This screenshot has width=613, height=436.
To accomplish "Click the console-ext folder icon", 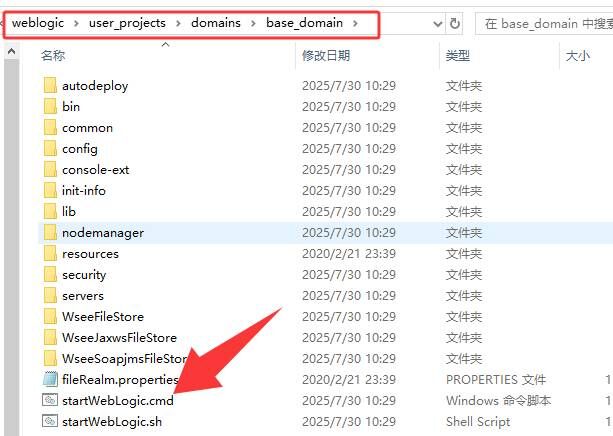I will tap(50, 169).
